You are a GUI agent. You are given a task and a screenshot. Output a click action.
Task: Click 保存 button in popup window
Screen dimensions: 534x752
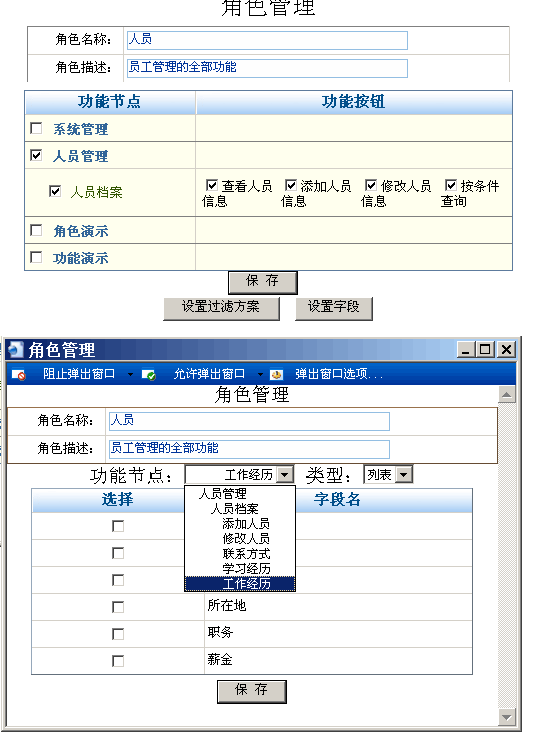pos(251,691)
